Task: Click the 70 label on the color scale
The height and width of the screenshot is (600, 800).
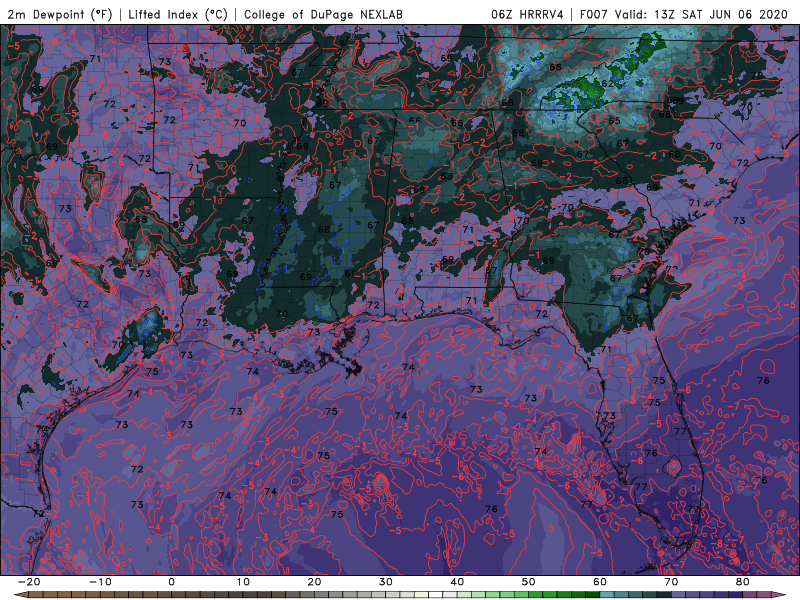Action: click(x=671, y=582)
